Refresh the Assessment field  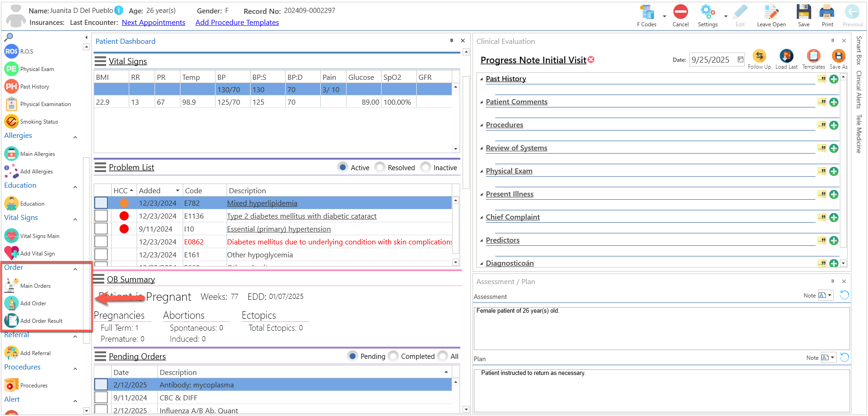coord(844,295)
